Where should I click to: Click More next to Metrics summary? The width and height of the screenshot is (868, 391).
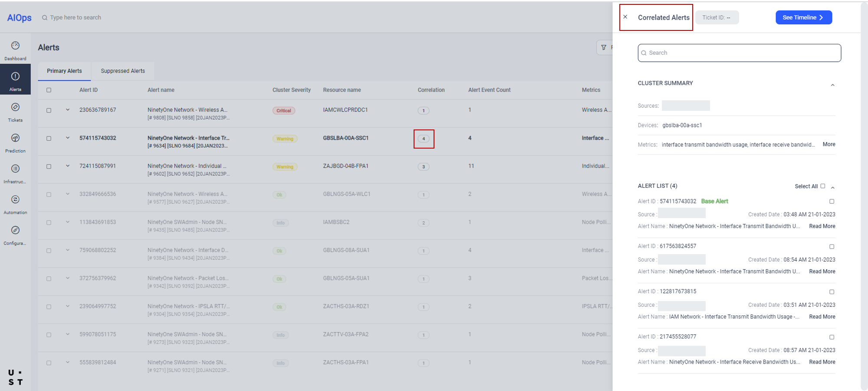(x=829, y=144)
